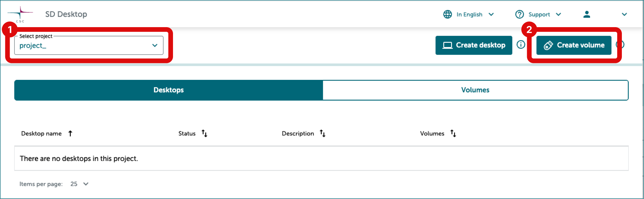
Task: Select the Desktops tab
Action: tap(169, 90)
